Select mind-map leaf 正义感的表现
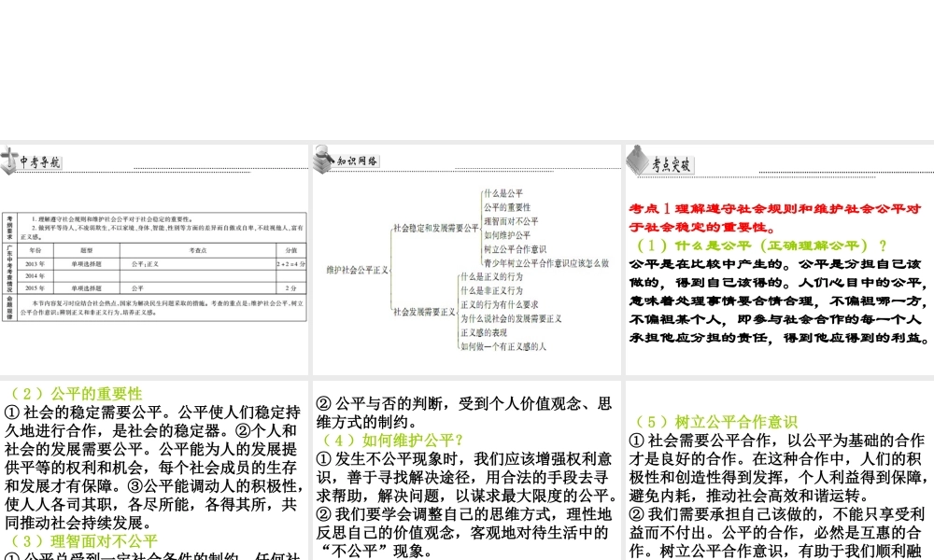This screenshot has height=560, width=934. 484,332
